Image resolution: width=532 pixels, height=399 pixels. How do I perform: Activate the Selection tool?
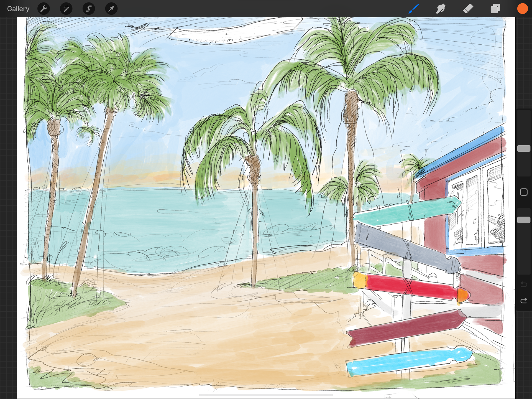pos(89,9)
